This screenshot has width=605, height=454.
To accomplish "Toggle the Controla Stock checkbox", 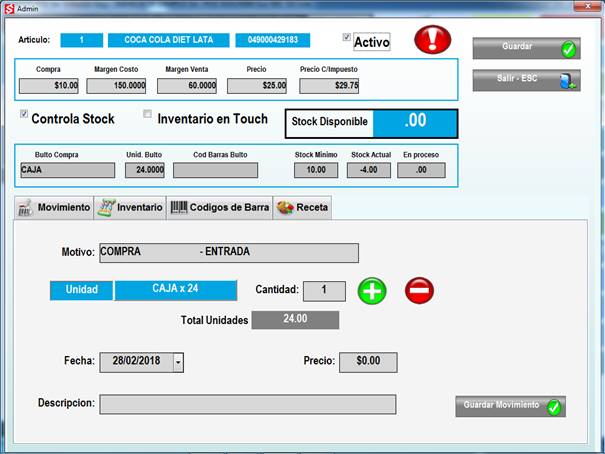I will click(x=24, y=114).
